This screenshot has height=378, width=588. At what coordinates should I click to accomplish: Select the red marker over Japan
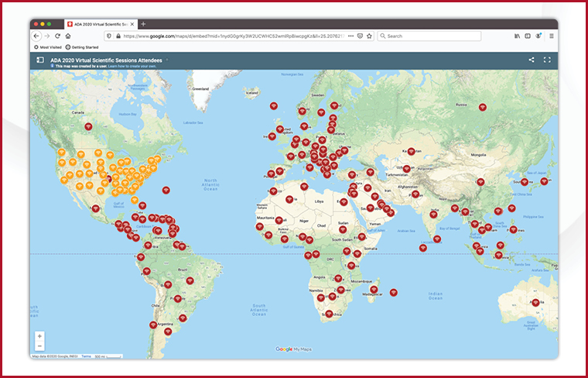pyautogui.click(x=544, y=182)
